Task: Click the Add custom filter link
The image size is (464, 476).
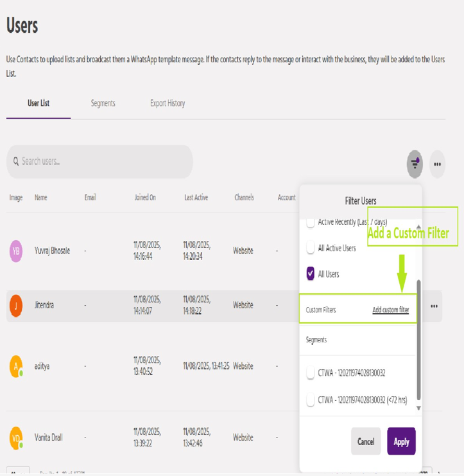Action: click(390, 310)
